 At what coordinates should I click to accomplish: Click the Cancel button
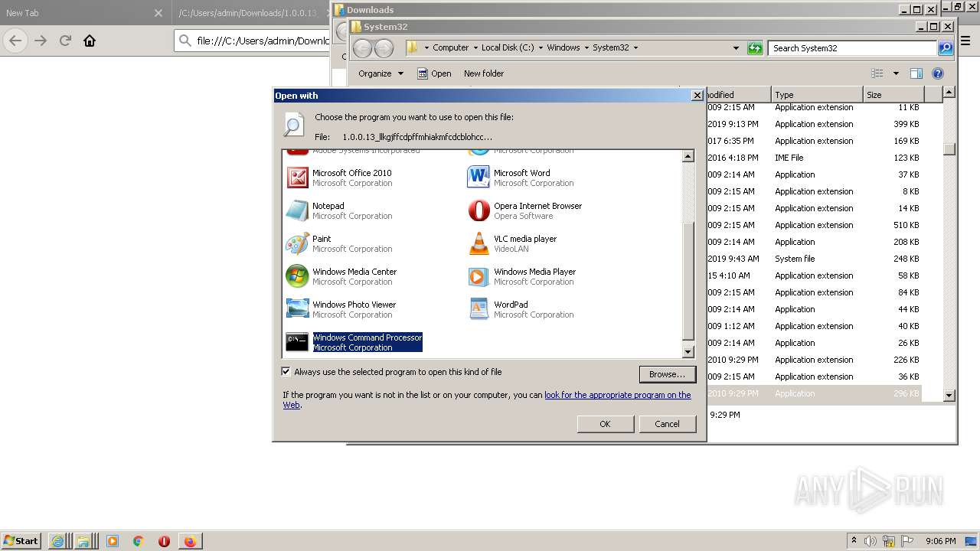667,424
